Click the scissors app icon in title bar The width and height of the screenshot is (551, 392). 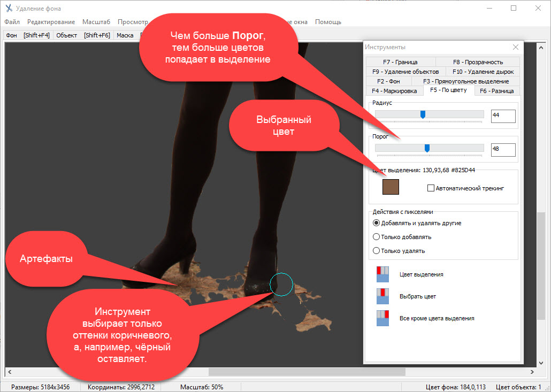click(8, 9)
